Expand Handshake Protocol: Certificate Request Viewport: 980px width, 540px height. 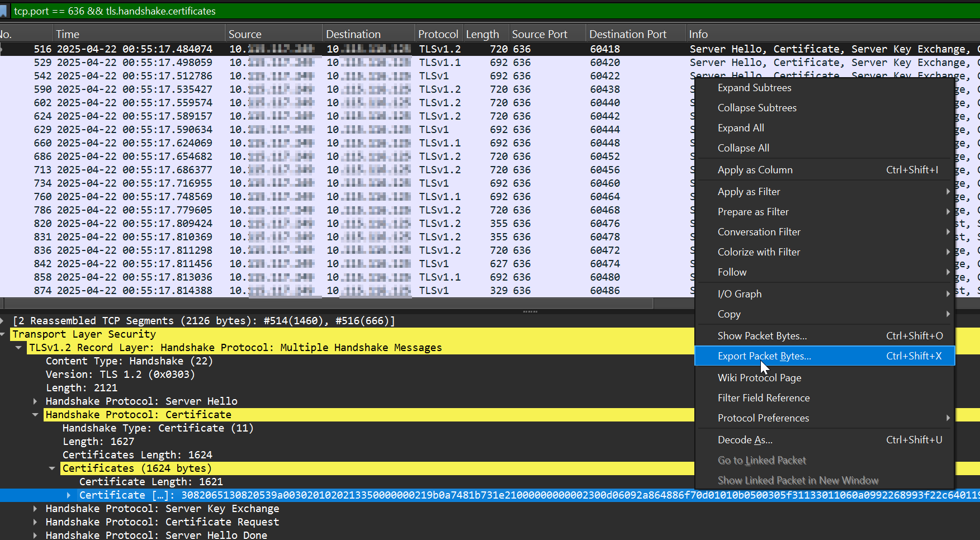click(x=35, y=522)
